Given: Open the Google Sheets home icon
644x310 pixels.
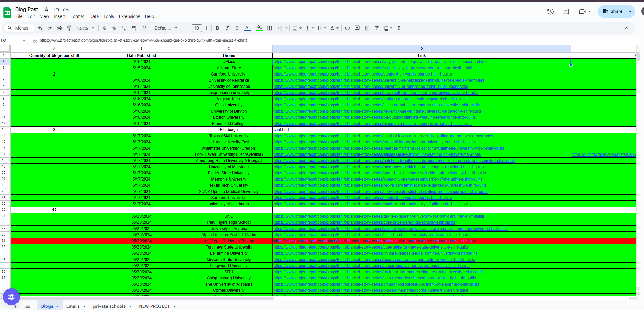Looking at the screenshot, I should (7, 13).
